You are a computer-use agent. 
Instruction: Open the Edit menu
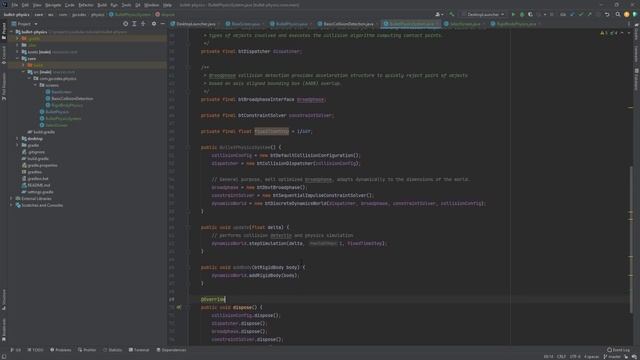pos(25,5)
